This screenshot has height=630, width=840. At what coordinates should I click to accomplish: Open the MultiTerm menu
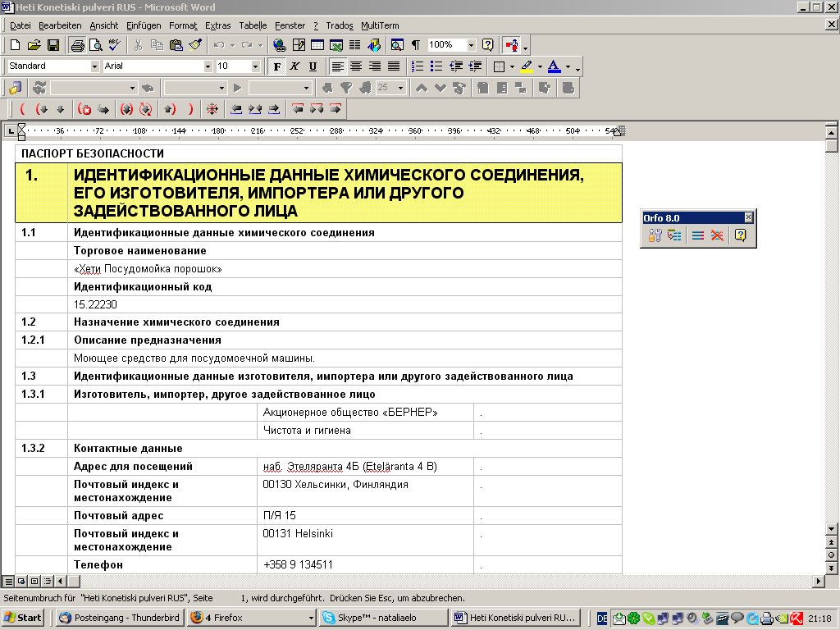380,25
